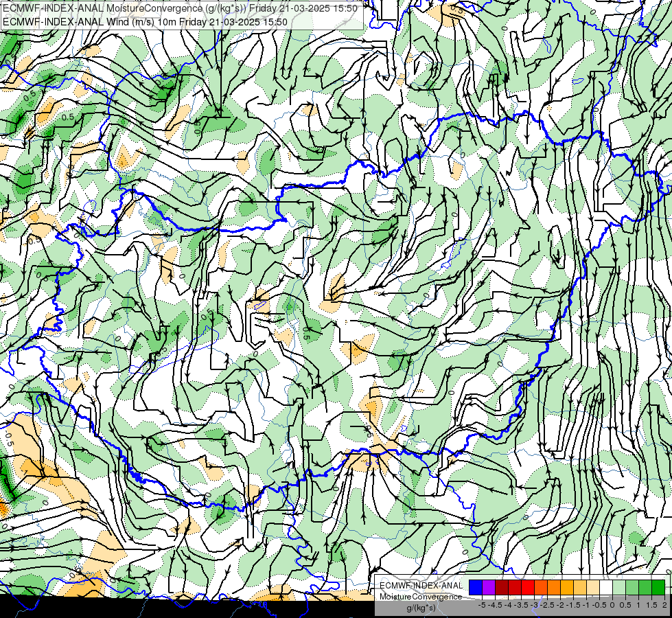Screen dimensions: 672x618
Task: Click legend swatch between -2.5 and -2
Action: (x=554, y=587)
